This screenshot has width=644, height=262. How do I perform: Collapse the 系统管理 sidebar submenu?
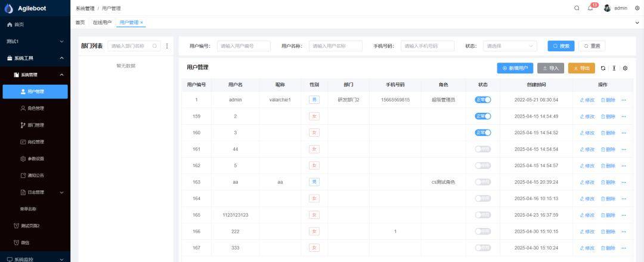pos(35,75)
